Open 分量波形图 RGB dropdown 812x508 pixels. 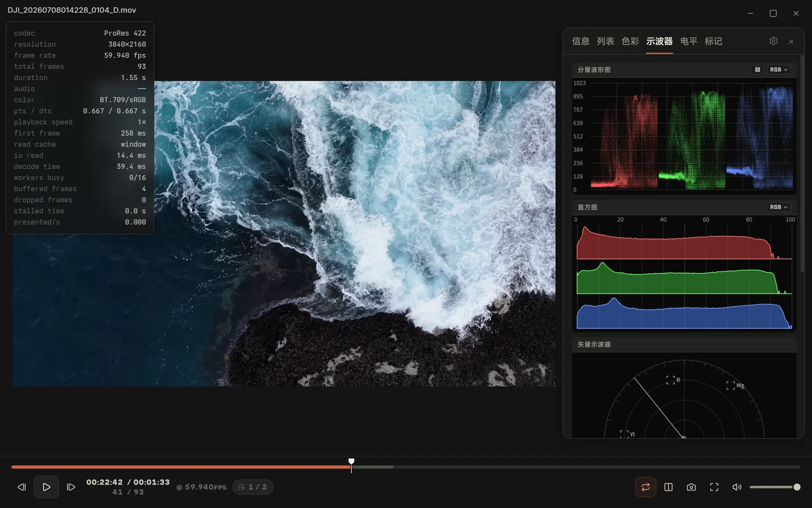click(x=779, y=70)
